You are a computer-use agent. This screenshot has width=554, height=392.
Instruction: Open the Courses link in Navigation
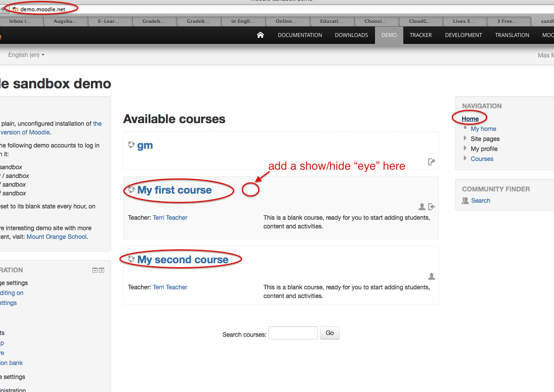[482, 159]
